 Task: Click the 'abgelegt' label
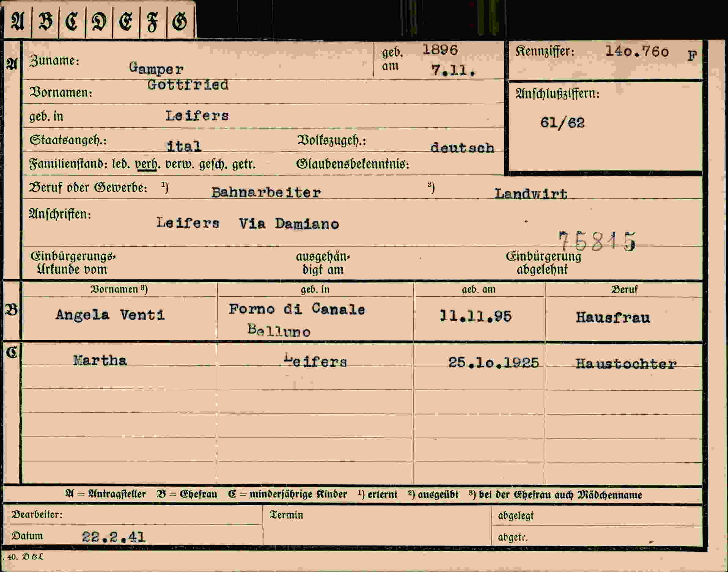516,516
